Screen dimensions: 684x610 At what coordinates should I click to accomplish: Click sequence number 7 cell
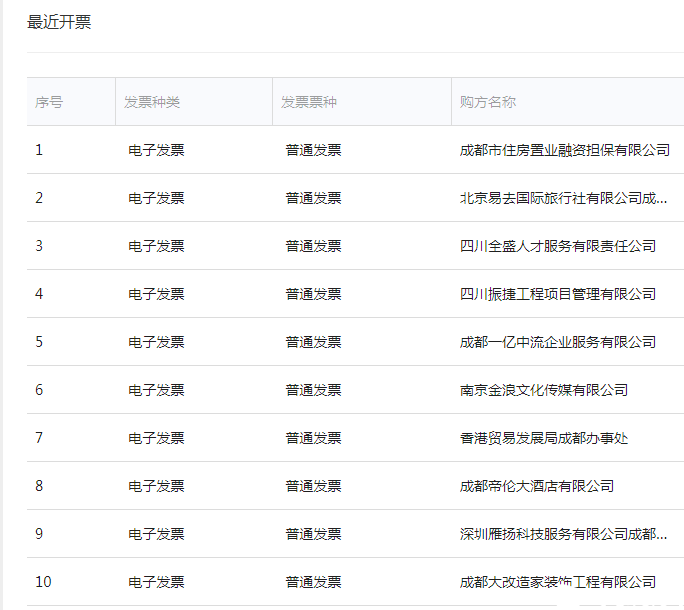(x=39, y=438)
